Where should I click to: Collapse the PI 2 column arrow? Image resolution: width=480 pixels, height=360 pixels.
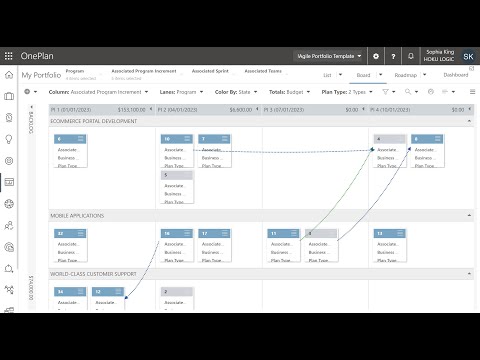click(x=257, y=109)
